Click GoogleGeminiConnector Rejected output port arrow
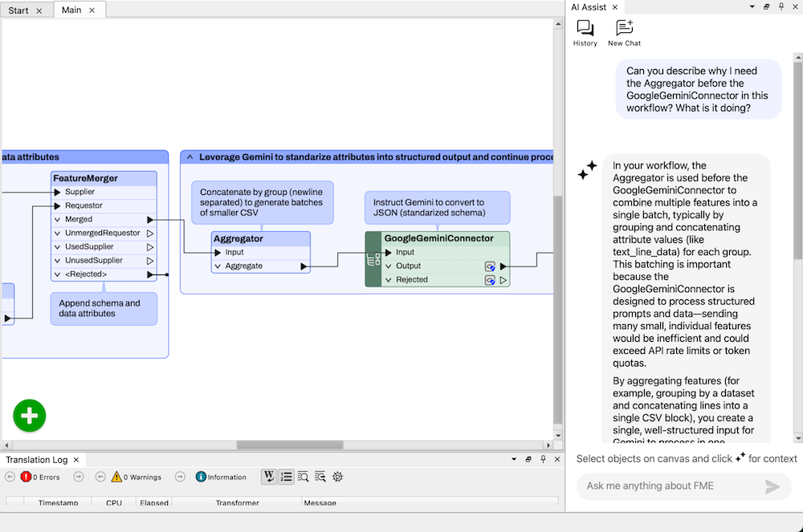The height and width of the screenshot is (532, 803). [503, 280]
